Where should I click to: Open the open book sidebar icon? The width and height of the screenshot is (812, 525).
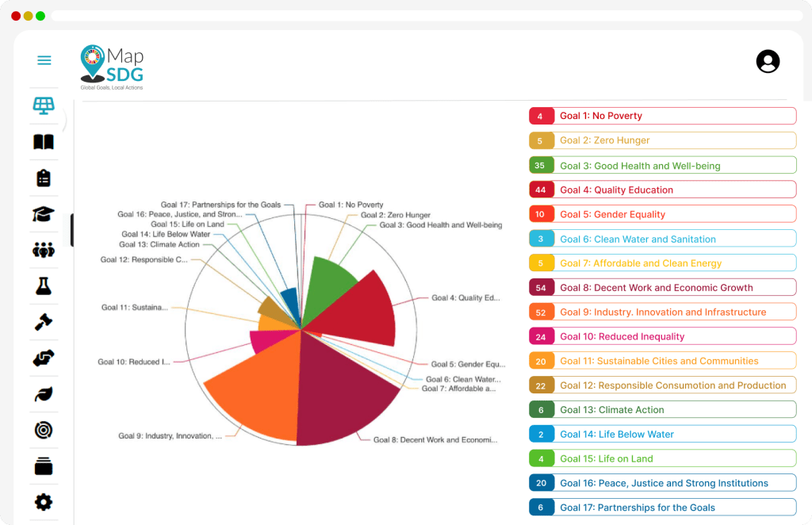click(44, 143)
